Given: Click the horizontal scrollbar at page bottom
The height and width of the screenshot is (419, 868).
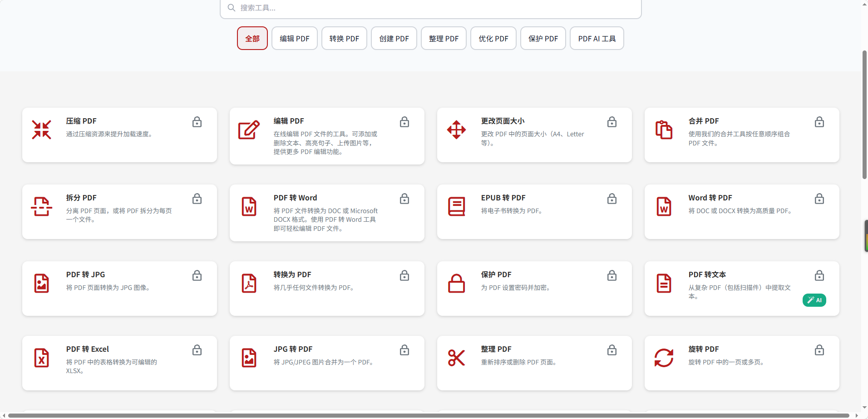Looking at the screenshot, I should (429, 415).
